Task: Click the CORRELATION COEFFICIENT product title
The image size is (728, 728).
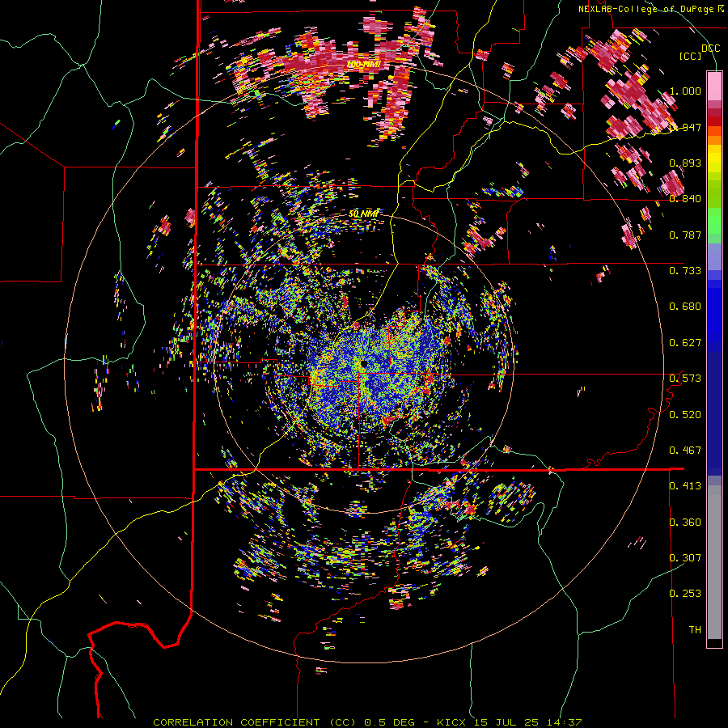Action: coord(236,722)
